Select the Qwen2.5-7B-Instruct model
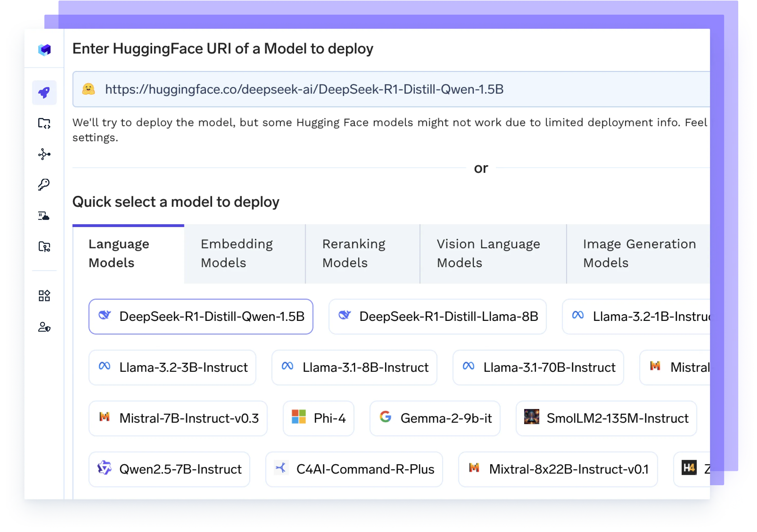 (169, 469)
